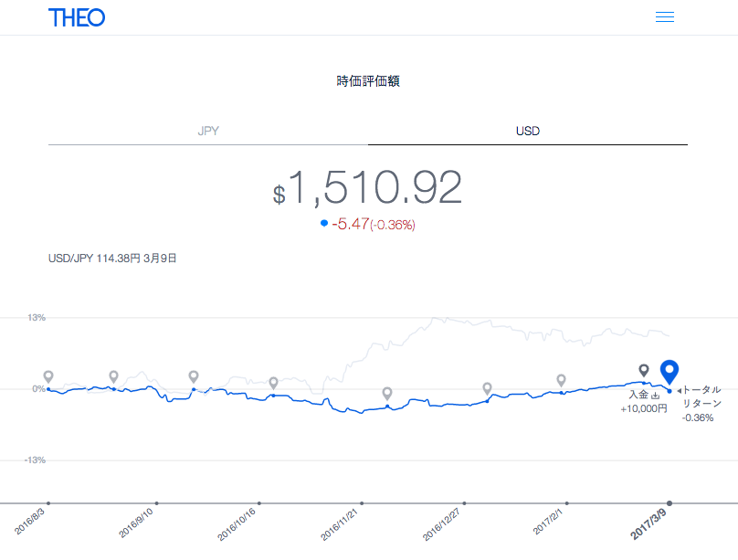Viewport: 738px width, 560px height.
Task: Open the hamburger menu icon
Action: click(665, 17)
